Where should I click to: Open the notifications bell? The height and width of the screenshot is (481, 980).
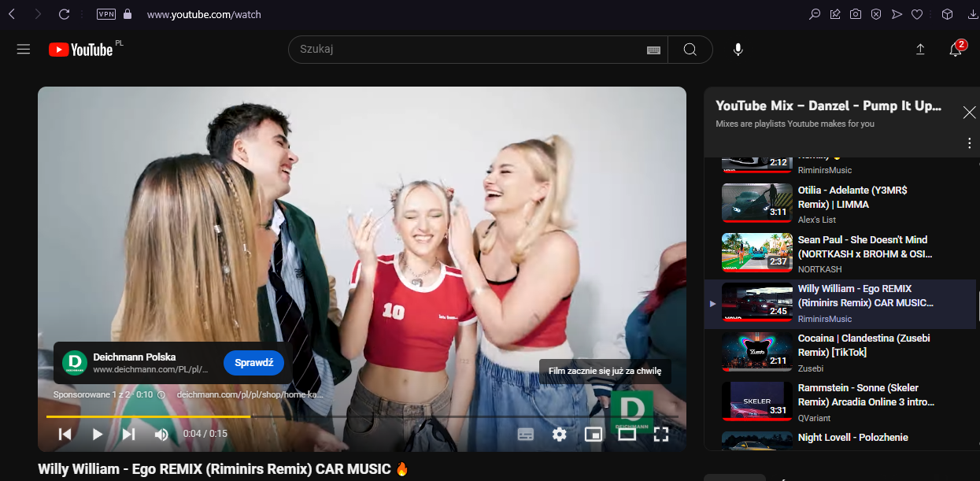955,49
